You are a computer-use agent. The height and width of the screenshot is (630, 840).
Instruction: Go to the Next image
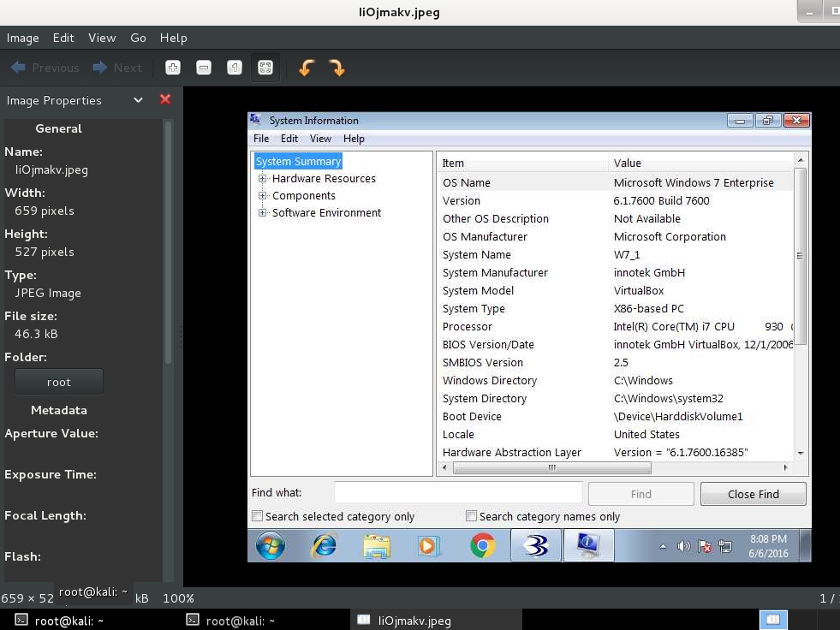117,68
